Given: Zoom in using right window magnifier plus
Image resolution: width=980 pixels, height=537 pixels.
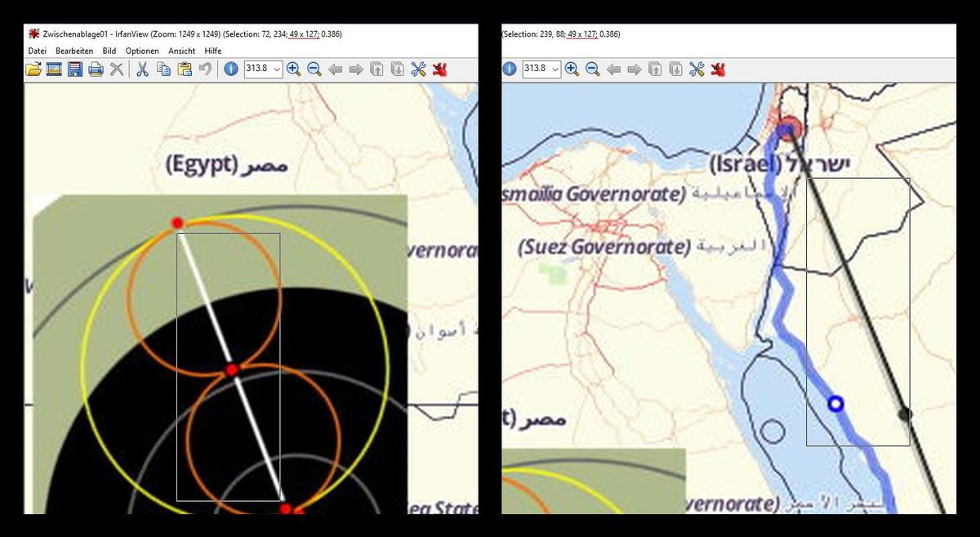Looking at the screenshot, I should (x=572, y=69).
